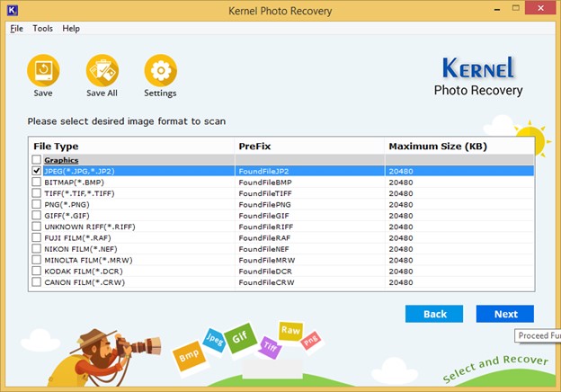Select the FoundFileCRW prefix cell
The height and width of the screenshot is (392, 561).
coord(310,282)
